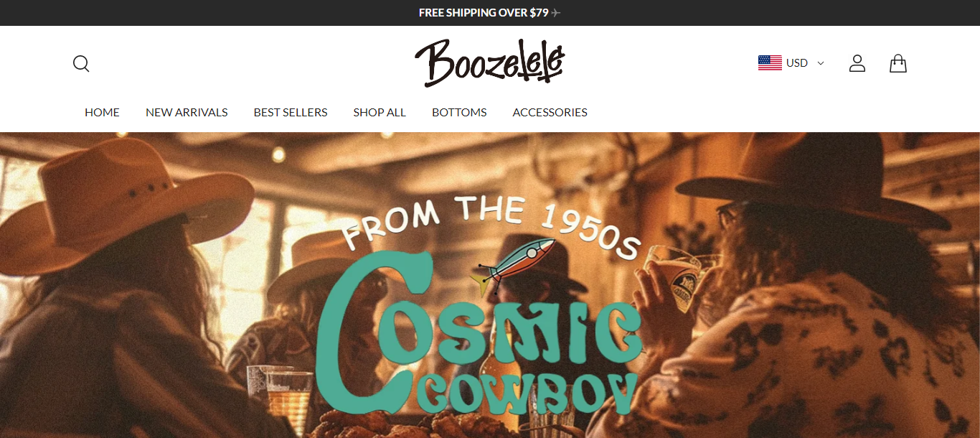980x438 pixels.
Task: Click the hero banner cowboy image
Action: (x=490, y=285)
